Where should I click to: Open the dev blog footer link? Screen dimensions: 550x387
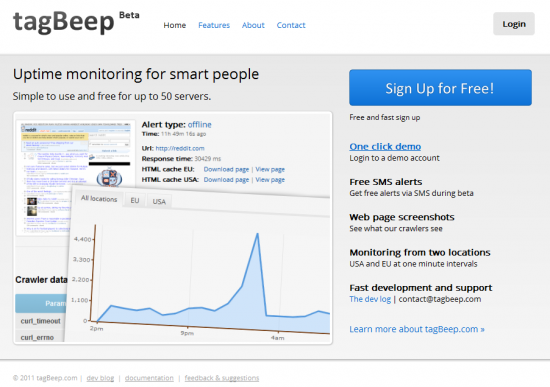click(100, 378)
